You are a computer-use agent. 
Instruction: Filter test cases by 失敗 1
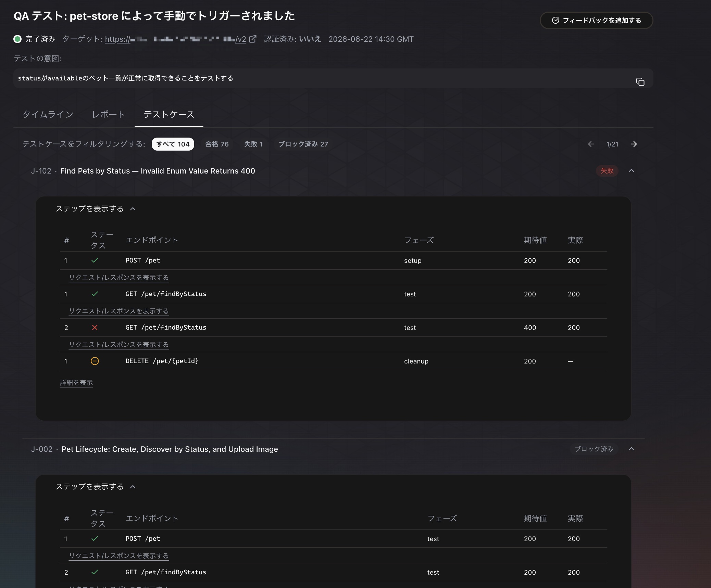click(253, 144)
